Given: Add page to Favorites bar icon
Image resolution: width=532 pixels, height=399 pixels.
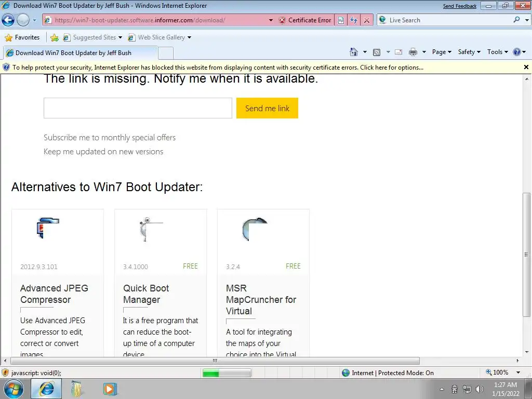Looking at the screenshot, I should point(54,37).
